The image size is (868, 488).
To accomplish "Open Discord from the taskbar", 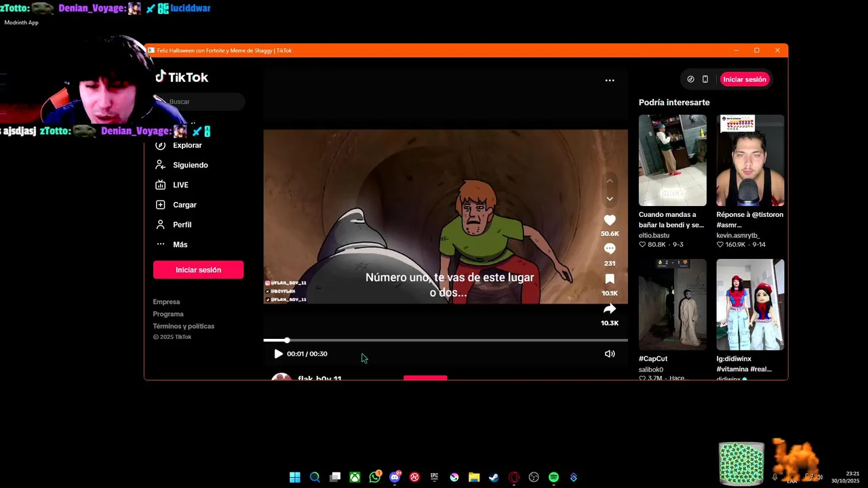I will (395, 477).
